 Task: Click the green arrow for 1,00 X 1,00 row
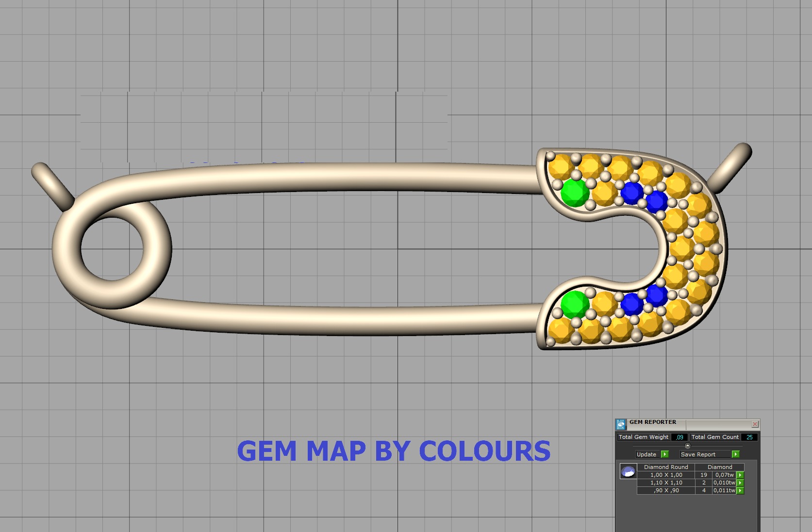point(740,475)
